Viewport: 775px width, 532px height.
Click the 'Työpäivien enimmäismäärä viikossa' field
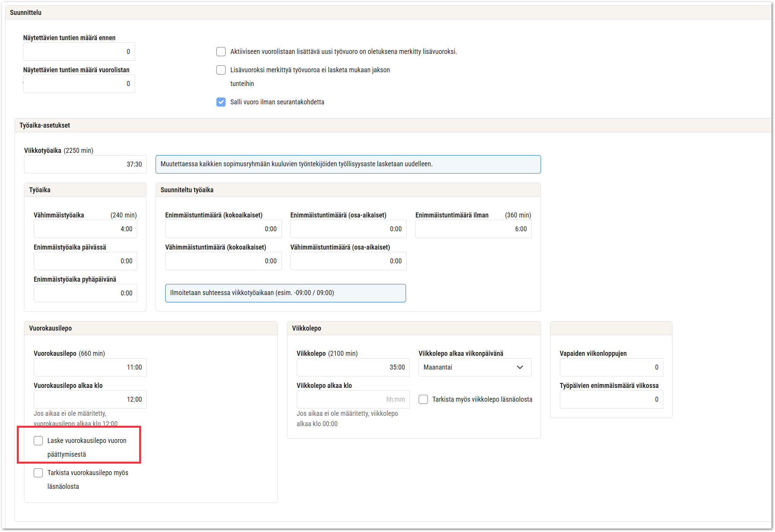point(611,399)
